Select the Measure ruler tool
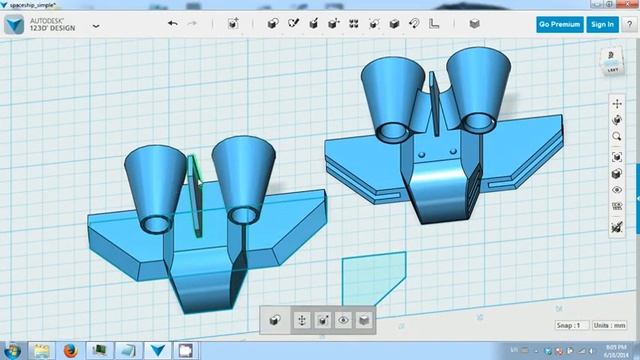 click(434, 24)
